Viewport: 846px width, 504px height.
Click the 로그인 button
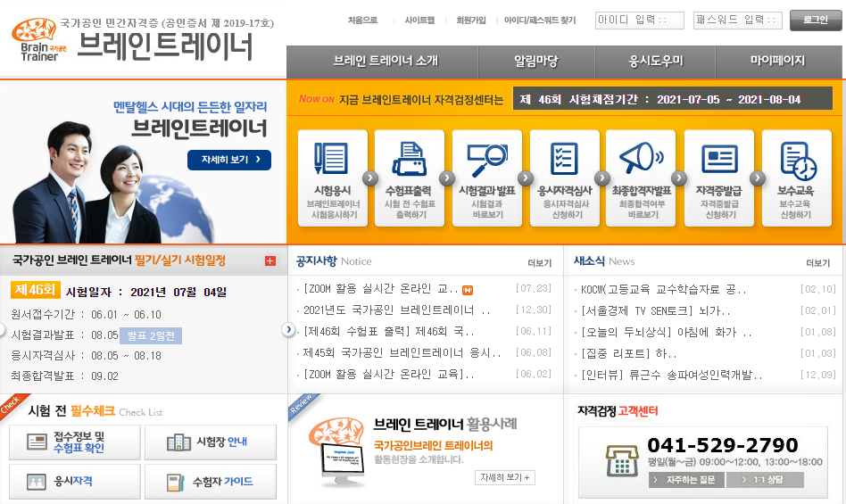point(816,20)
